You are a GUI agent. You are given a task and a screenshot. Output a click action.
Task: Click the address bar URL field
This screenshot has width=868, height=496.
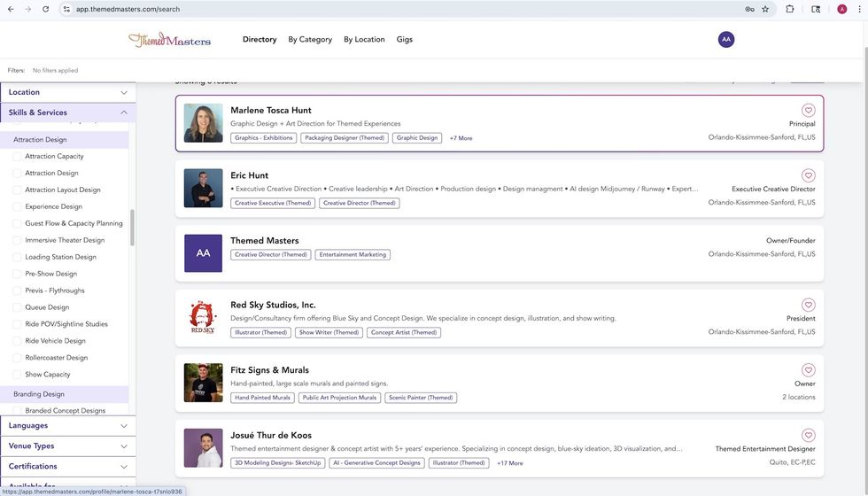[x=407, y=10]
